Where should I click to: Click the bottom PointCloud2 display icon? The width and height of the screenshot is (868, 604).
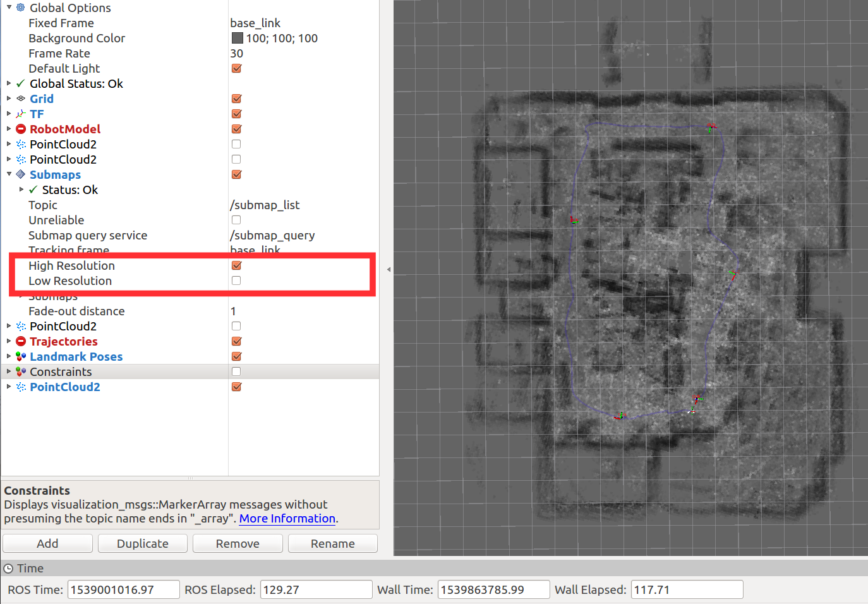(x=21, y=387)
